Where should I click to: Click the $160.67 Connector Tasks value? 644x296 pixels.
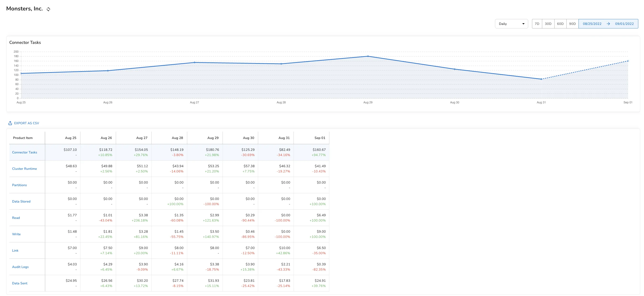tap(319, 150)
